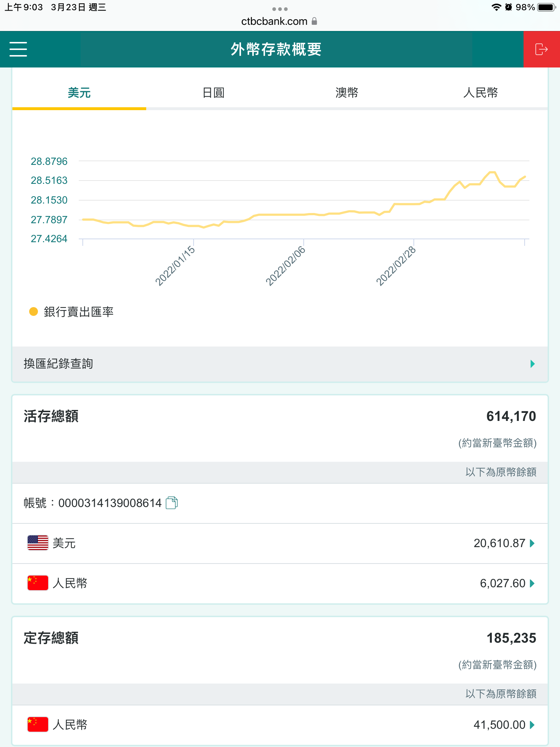This screenshot has height=747, width=560.
Task: Expand 人民幣 time deposit 41,500.00 arrow
Action: pyautogui.click(x=532, y=725)
